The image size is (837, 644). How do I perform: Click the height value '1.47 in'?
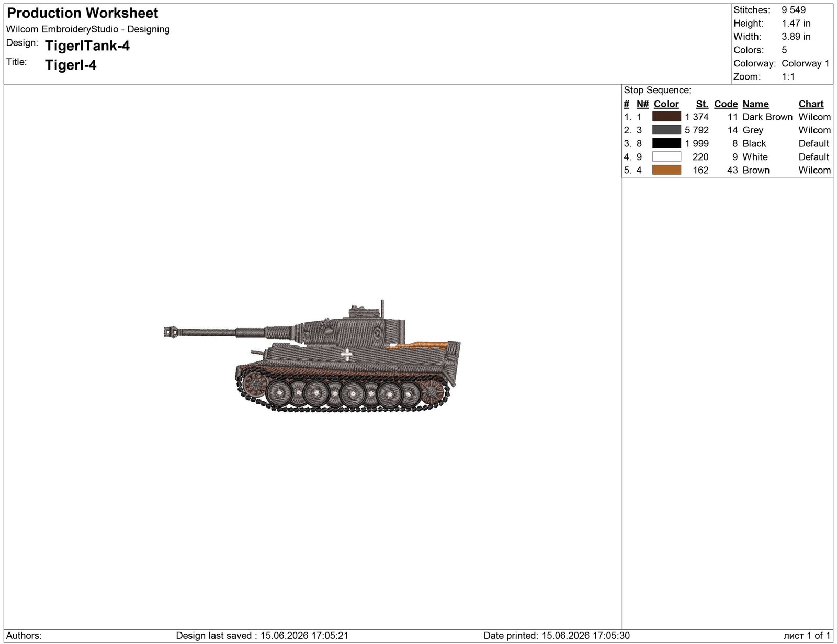point(796,24)
